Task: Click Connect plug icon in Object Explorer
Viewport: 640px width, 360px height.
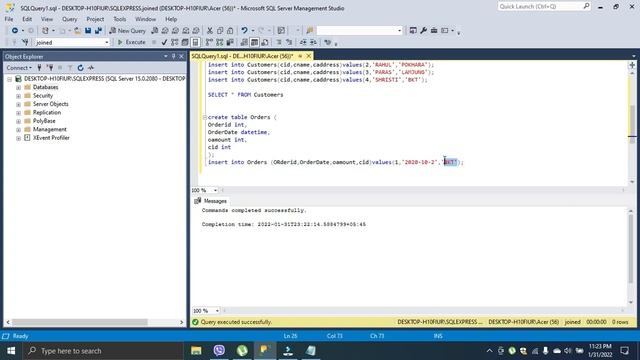Action: [39, 68]
